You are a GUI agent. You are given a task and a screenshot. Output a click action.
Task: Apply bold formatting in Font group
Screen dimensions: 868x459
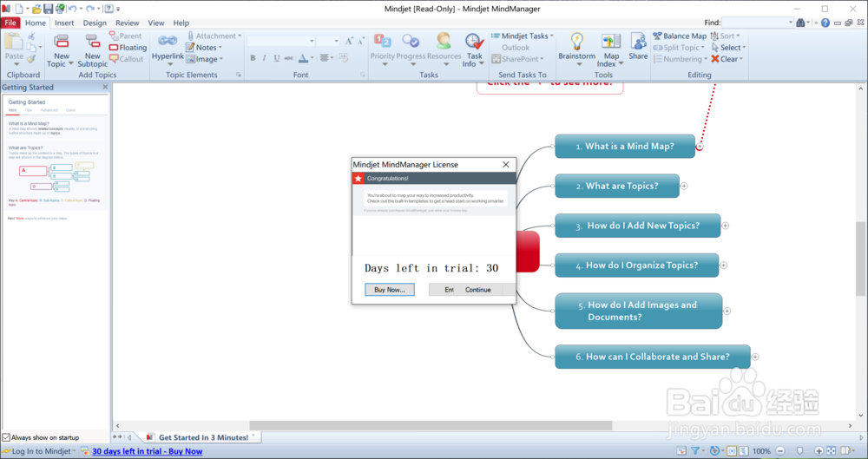tap(253, 58)
